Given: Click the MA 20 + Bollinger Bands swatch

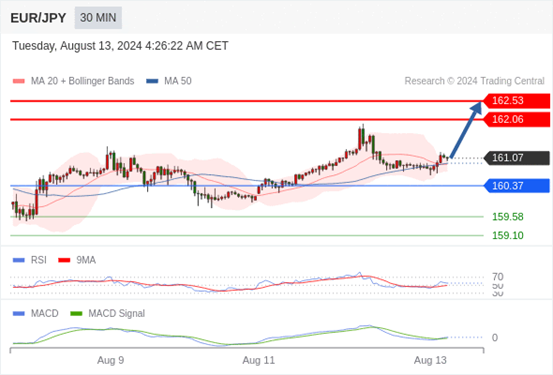Looking at the screenshot, I should point(19,81).
